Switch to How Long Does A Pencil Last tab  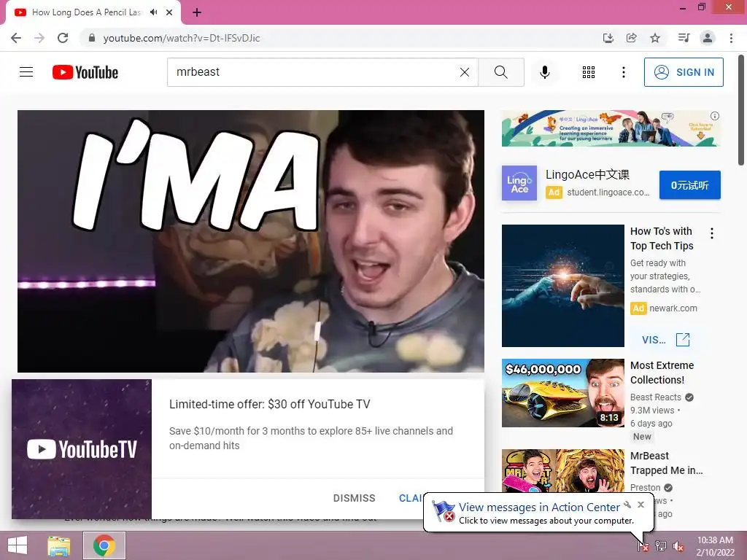click(86, 12)
